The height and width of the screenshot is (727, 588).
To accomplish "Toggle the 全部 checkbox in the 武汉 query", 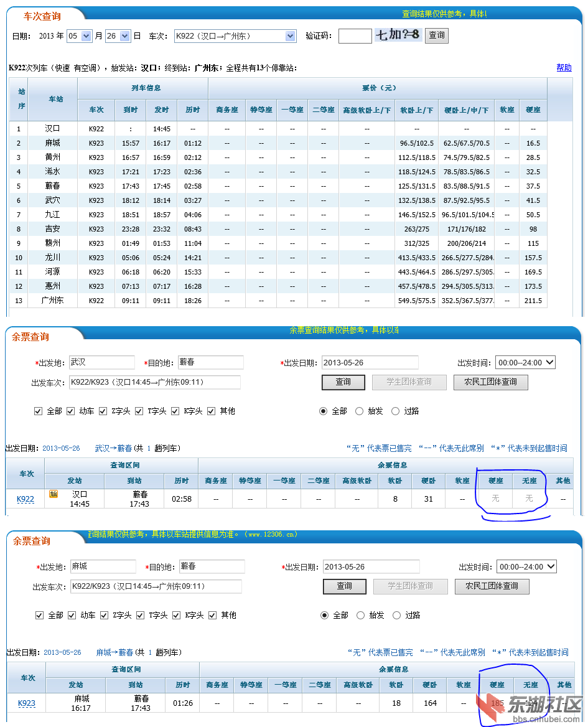I will point(39,411).
